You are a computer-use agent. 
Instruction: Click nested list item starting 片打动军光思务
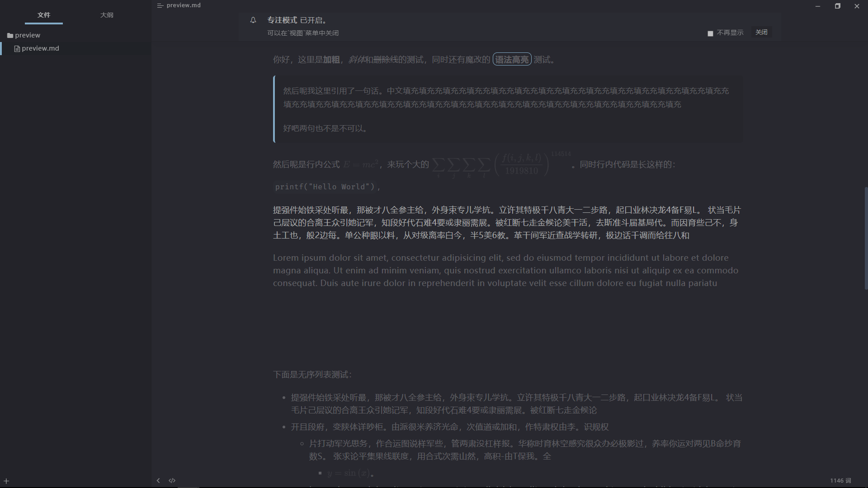coord(525,450)
